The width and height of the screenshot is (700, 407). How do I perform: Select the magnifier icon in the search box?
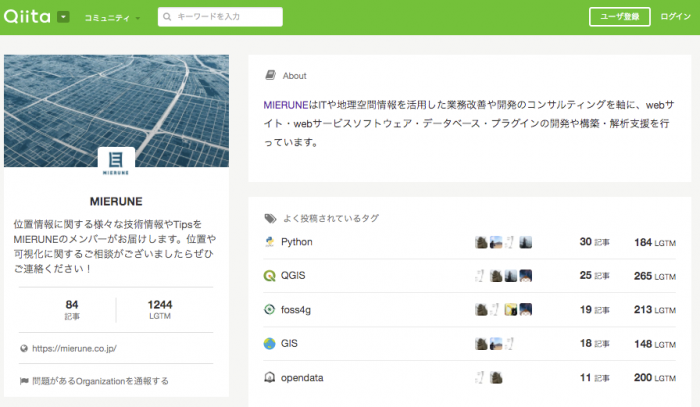pos(167,17)
